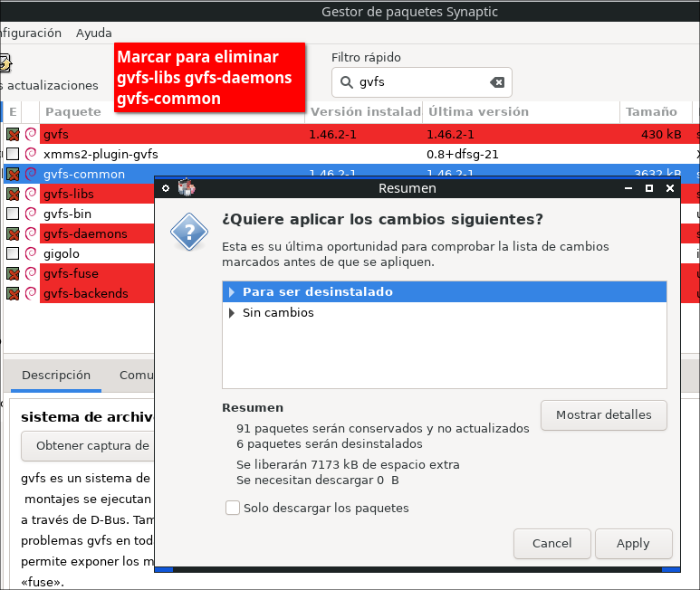The height and width of the screenshot is (590, 700).
Task: Expand the 'Para ser desinstalado' list
Action: 232,292
